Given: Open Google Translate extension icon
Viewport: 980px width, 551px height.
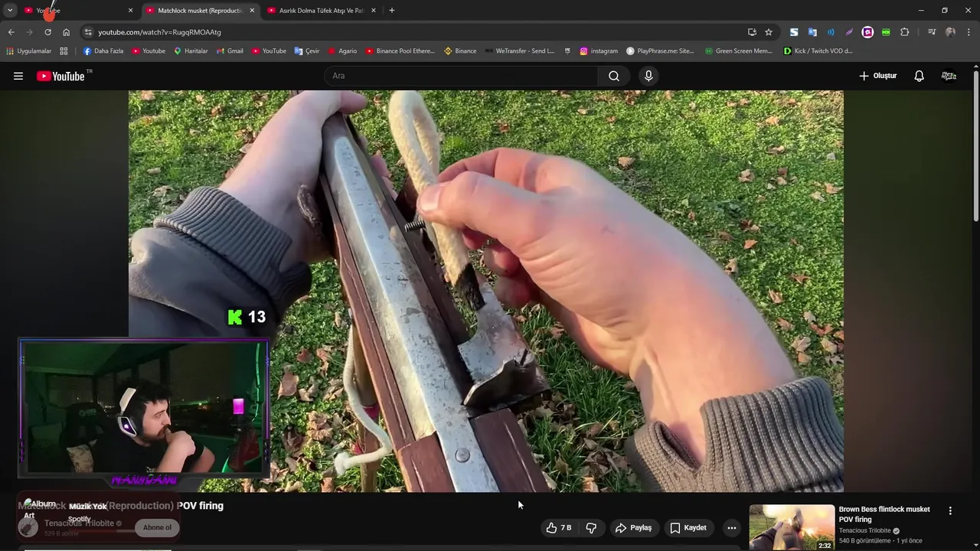Looking at the screenshot, I should coord(812,32).
